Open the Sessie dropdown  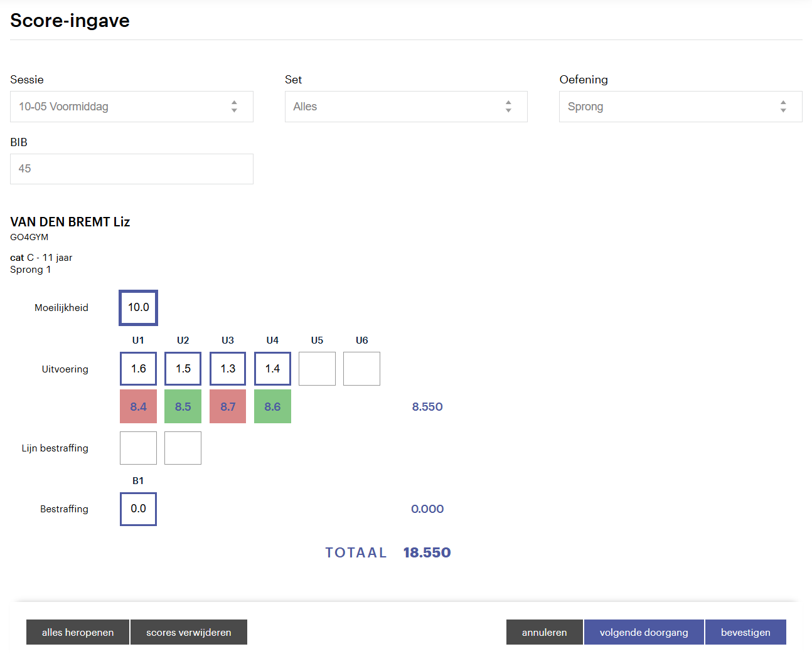pyautogui.click(x=131, y=107)
